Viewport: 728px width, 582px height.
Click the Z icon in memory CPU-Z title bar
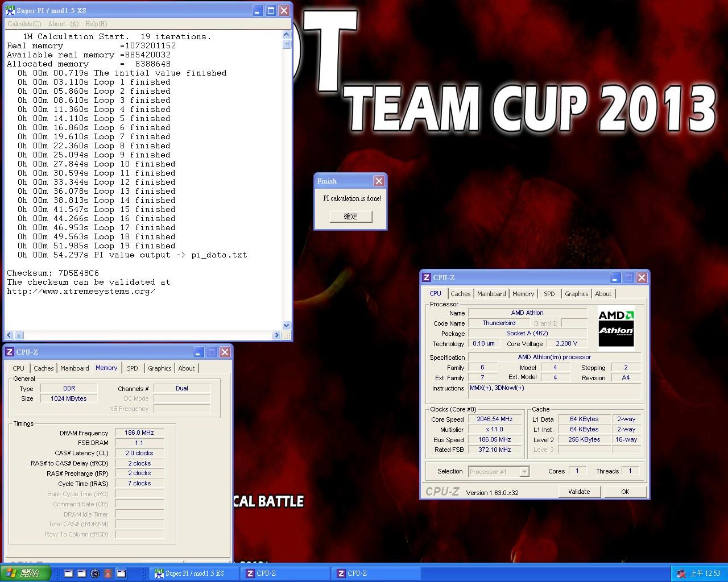pos(10,352)
